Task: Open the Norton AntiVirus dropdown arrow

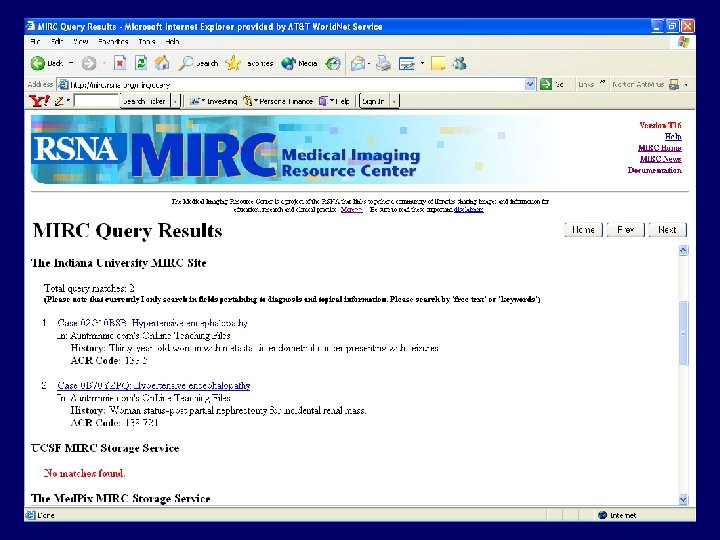Action: [686, 84]
